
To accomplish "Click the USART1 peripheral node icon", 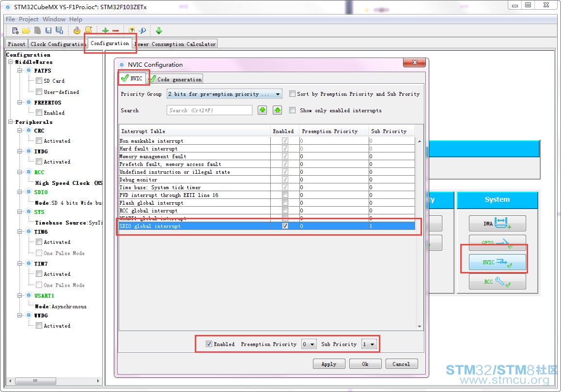I will (29, 296).
